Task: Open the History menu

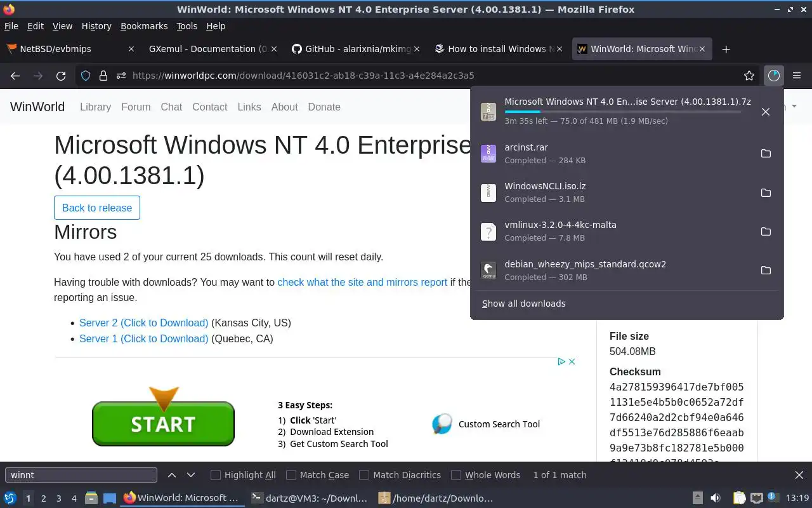Action: pos(96,26)
